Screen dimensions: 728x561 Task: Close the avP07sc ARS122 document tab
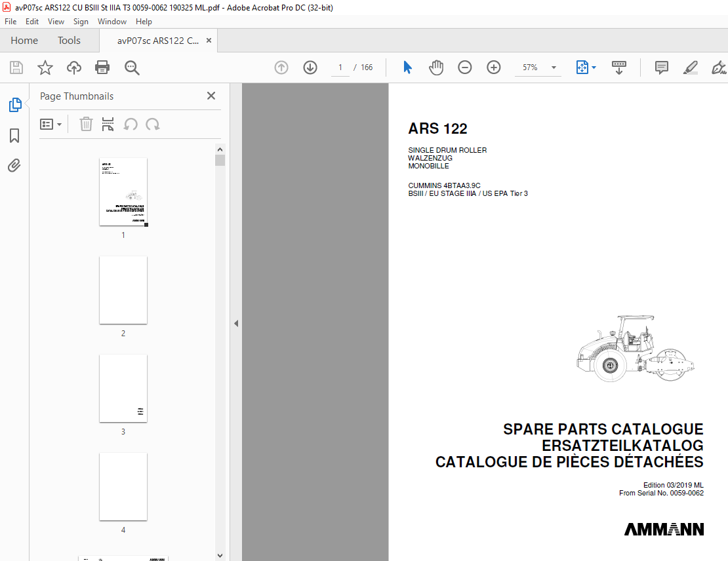tap(209, 41)
